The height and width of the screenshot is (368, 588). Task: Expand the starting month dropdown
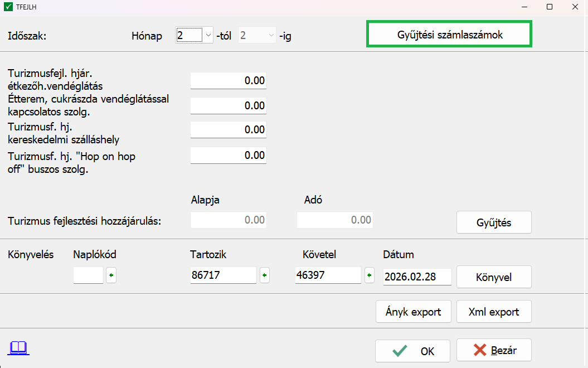click(x=208, y=36)
